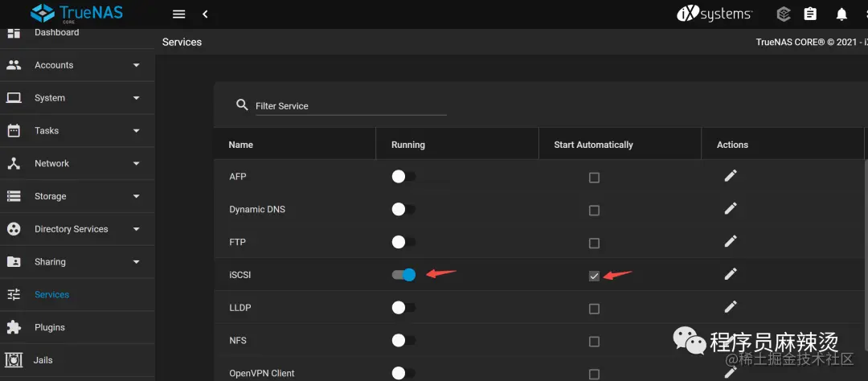Click the Plugins puzzle icon

[14, 326]
